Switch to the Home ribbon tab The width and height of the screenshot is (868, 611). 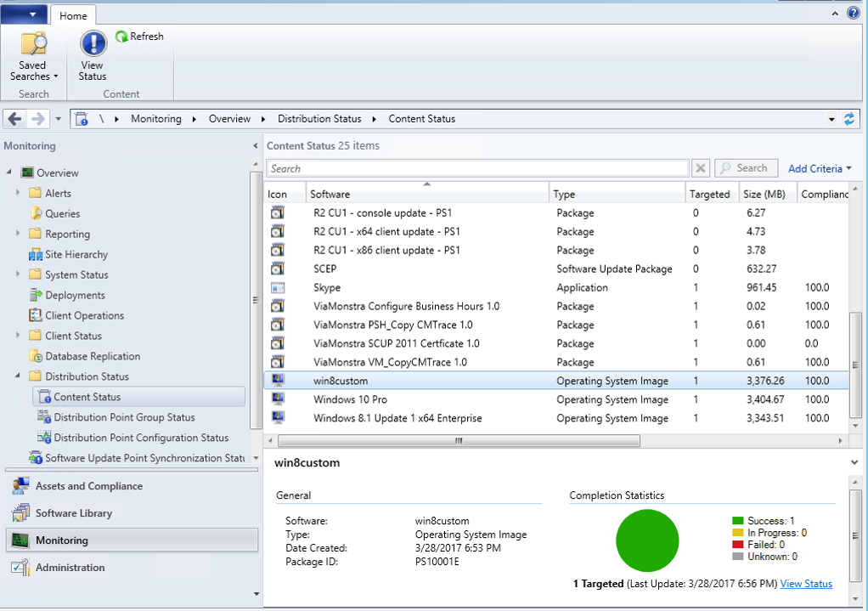pos(75,14)
